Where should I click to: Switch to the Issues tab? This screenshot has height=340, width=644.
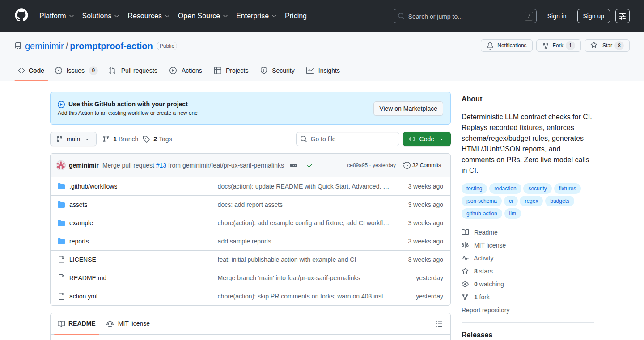click(76, 71)
